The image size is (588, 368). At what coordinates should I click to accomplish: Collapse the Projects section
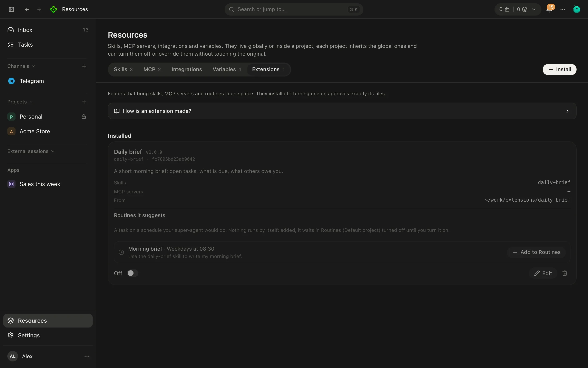point(20,102)
